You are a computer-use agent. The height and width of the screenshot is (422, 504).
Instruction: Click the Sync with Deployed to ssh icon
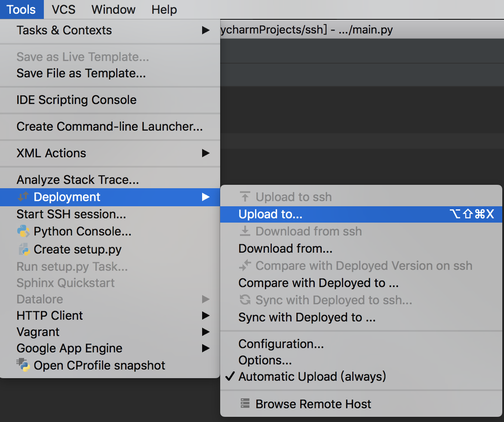point(245,300)
